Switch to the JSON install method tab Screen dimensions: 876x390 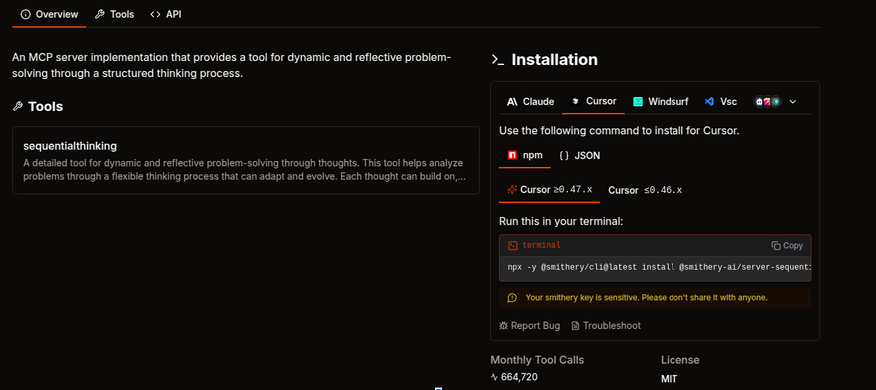580,156
